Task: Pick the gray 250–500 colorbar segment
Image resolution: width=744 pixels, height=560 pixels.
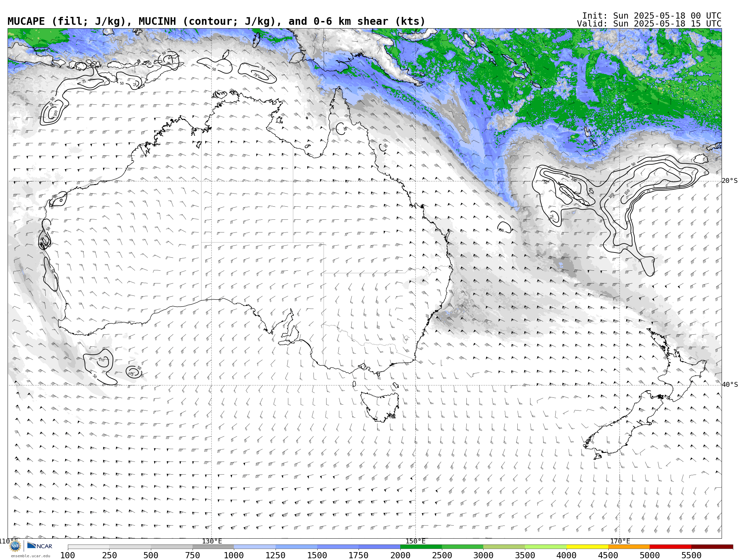Action: [130, 547]
